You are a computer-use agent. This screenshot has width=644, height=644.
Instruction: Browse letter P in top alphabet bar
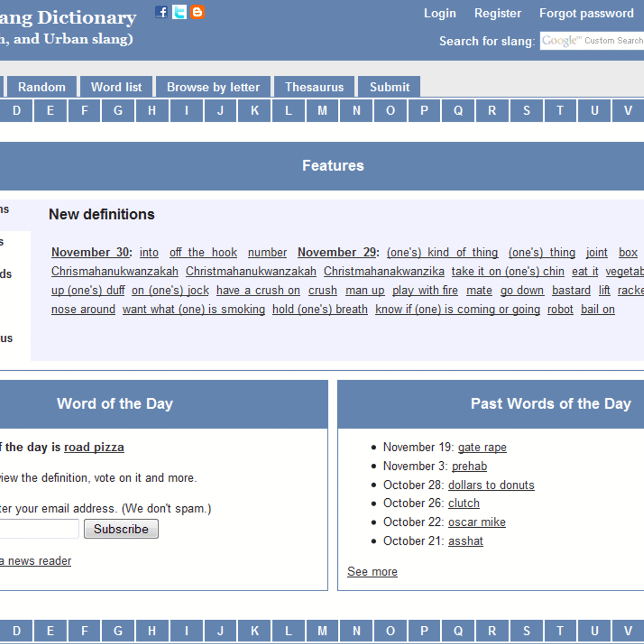pyautogui.click(x=424, y=110)
